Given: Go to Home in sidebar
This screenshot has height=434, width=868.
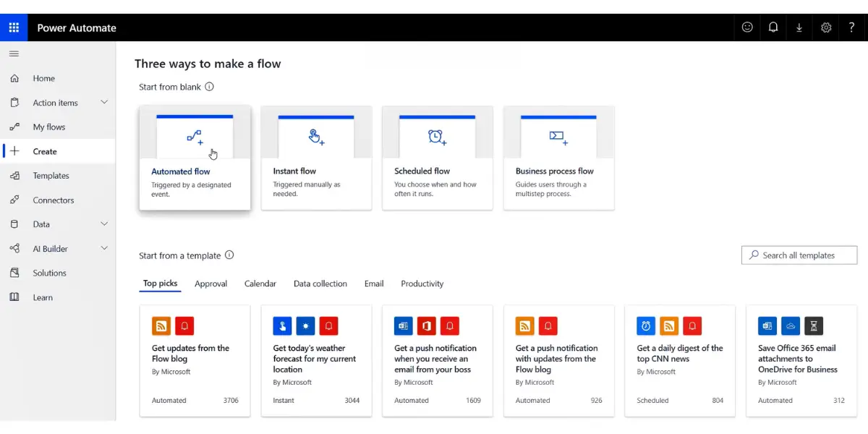Looking at the screenshot, I should (x=58, y=78).
